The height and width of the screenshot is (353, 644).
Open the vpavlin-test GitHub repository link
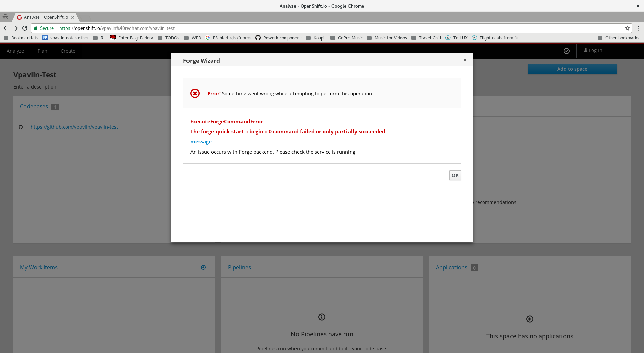tap(74, 127)
